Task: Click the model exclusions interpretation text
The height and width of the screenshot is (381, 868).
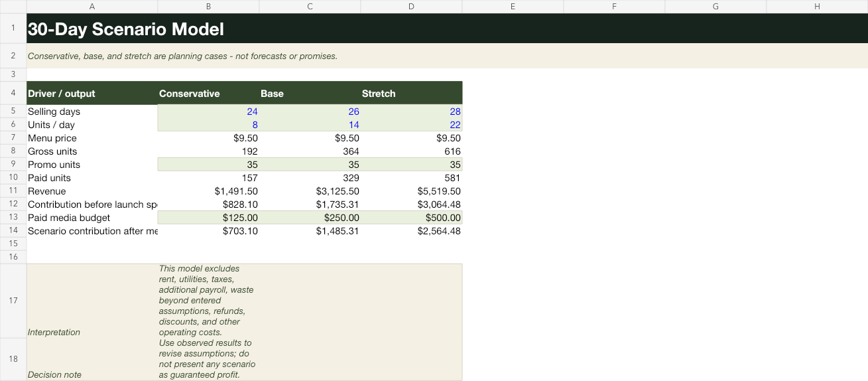Action: coord(208,301)
